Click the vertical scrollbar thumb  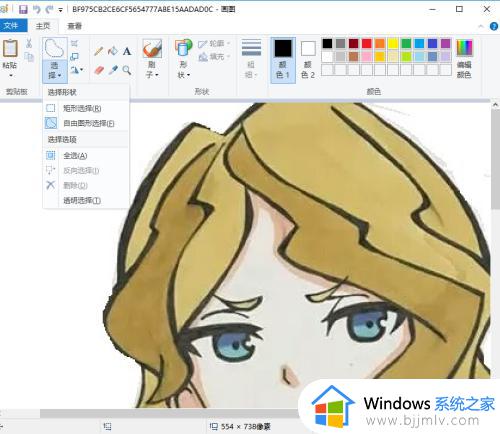pos(495,159)
